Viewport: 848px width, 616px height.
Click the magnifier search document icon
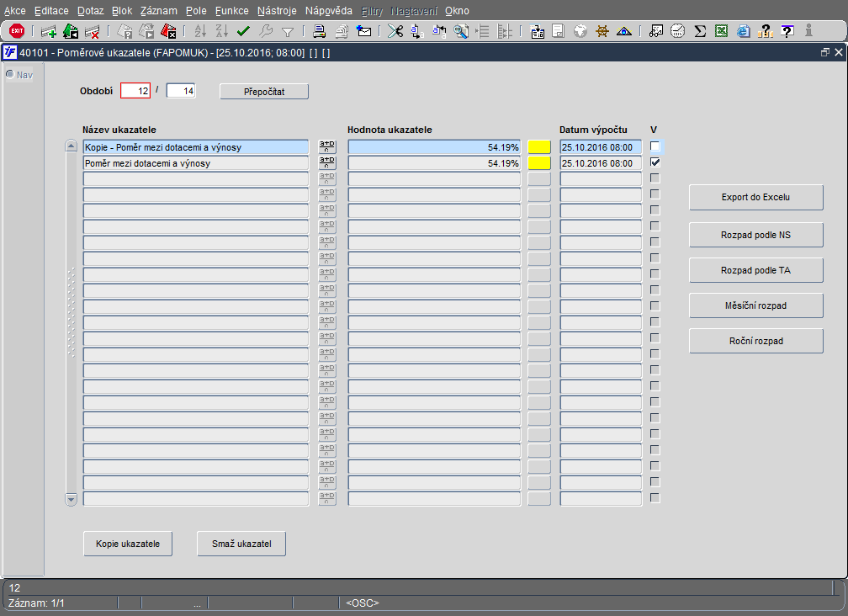coord(461,31)
